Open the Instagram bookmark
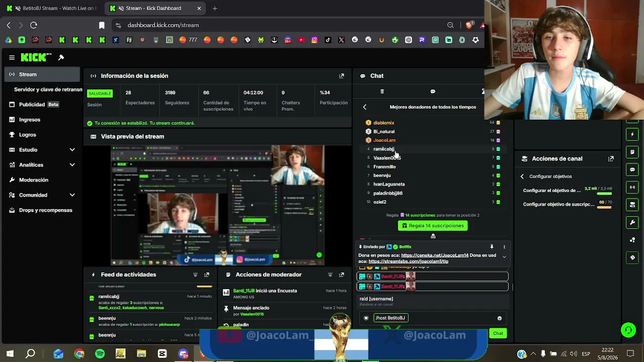 point(314,40)
